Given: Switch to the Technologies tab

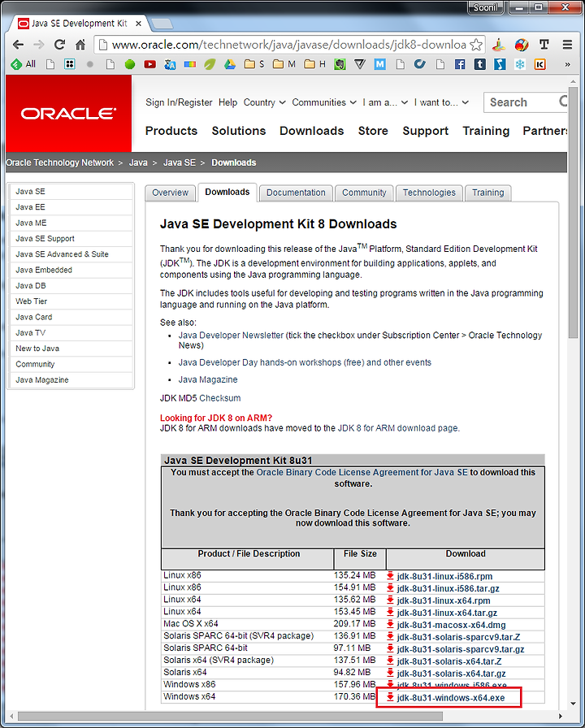Looking at the screenshot, I should (429, 193).
